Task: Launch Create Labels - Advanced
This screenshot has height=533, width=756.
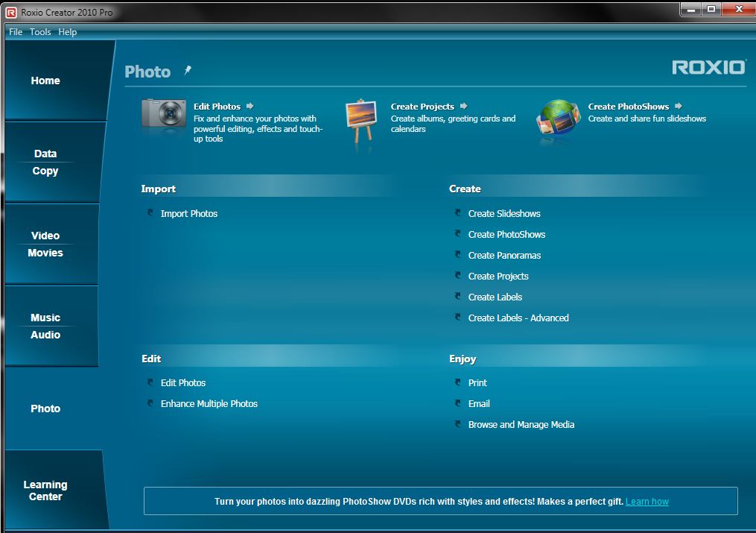Action: pyautogui.click(x=518, y=318)
